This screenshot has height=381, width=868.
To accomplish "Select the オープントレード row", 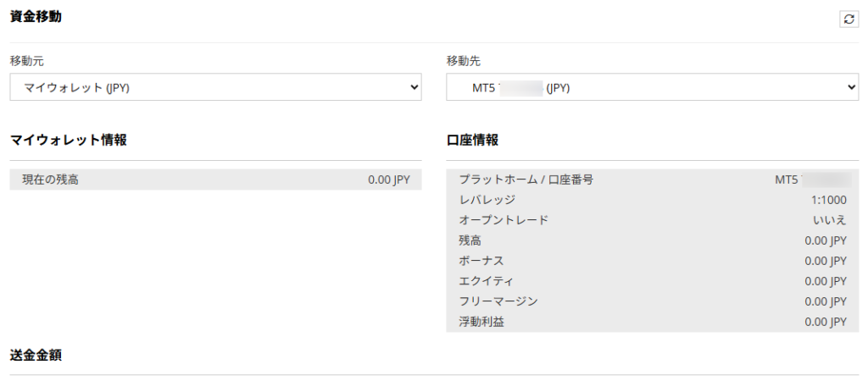I will (x=652, y=220).
